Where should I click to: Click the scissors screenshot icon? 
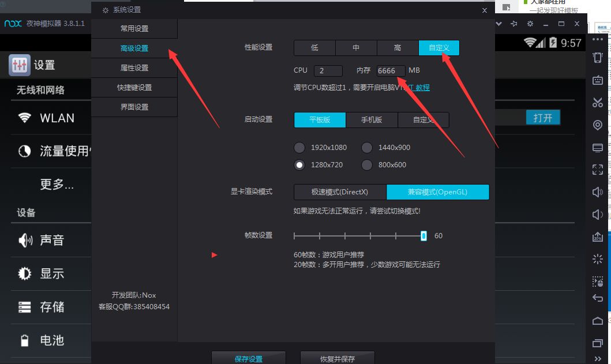pos(597,103)
